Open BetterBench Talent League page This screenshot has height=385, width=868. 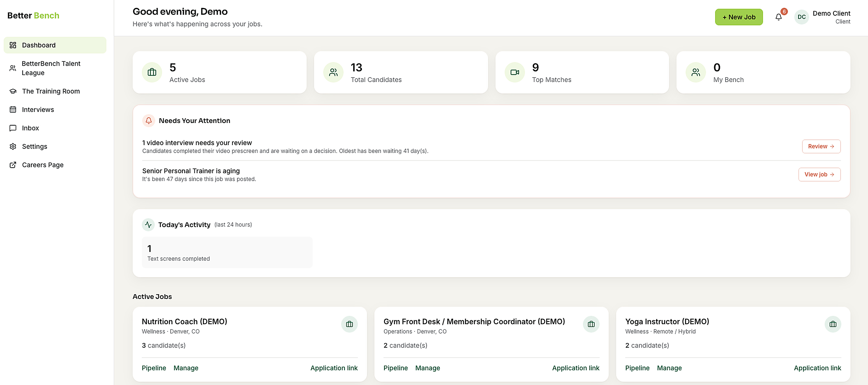click(55, 68)
